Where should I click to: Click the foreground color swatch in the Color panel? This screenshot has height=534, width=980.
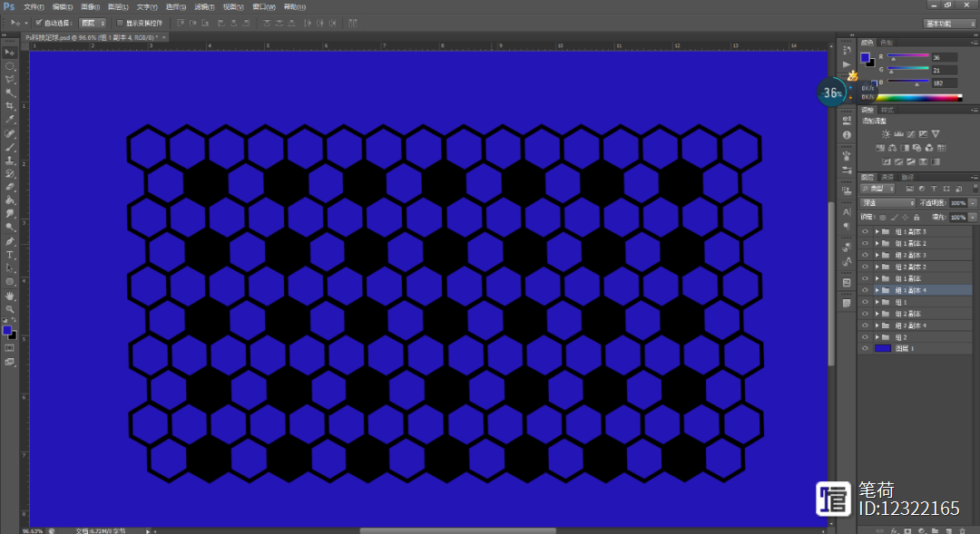865,57
